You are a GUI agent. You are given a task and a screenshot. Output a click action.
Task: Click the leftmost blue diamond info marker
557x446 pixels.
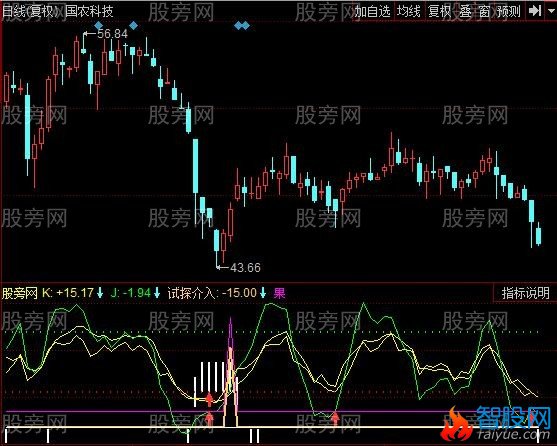(98, 25)
